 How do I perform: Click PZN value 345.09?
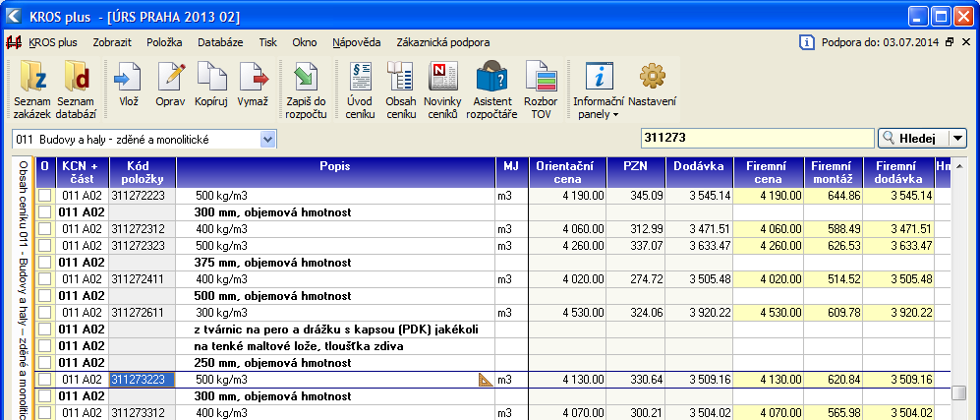coord(636,196)
